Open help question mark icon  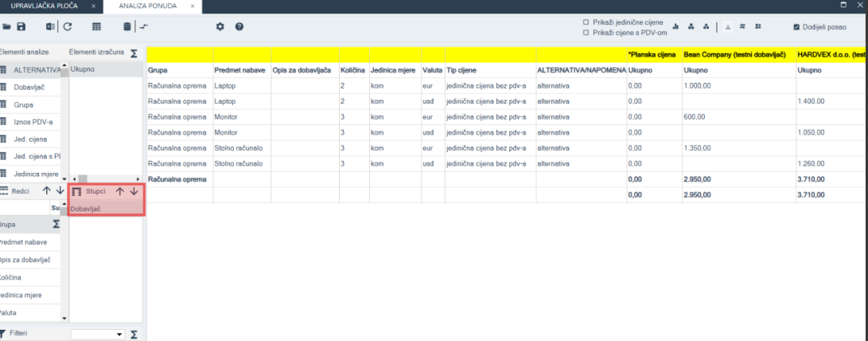point(239,26)
